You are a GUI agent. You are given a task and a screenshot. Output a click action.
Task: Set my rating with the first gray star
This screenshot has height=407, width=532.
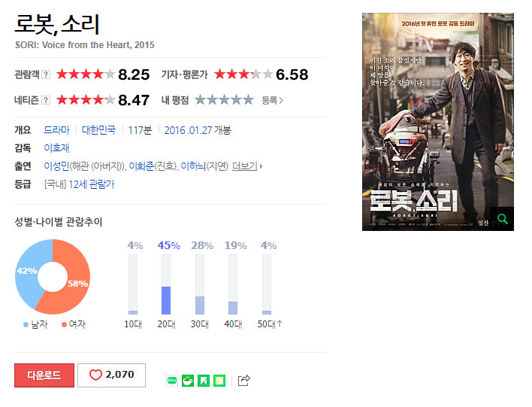coord(200,100)
